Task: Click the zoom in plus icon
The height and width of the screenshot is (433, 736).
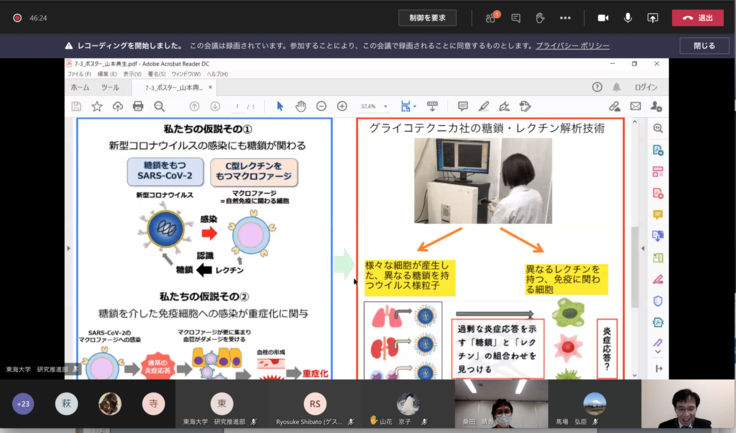Action: coord(342,106)
